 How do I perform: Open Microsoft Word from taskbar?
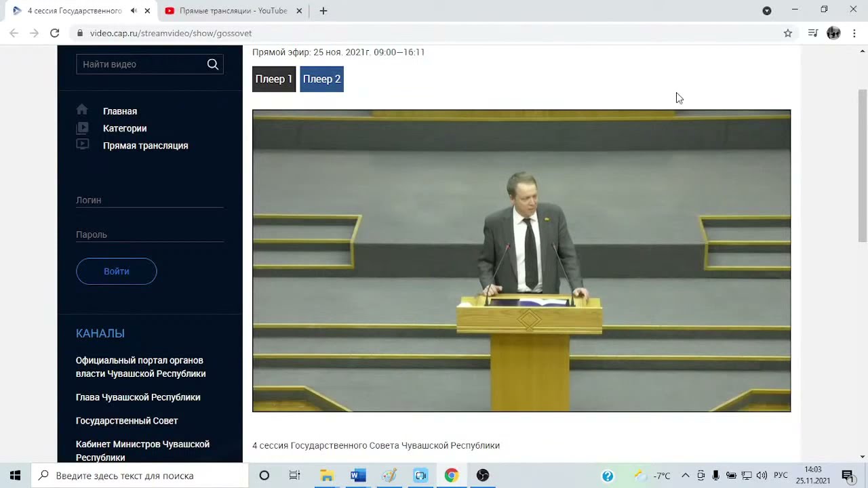358,475
